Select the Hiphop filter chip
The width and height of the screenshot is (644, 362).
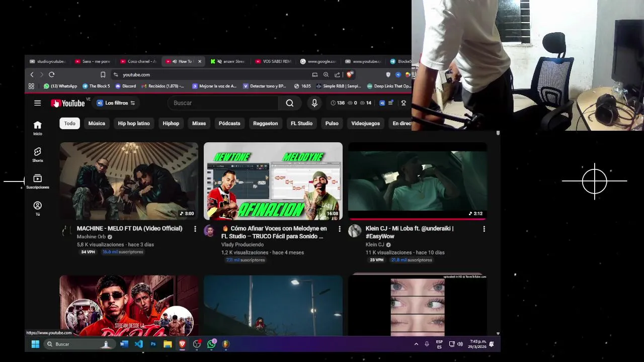click(x=171, y=123)
